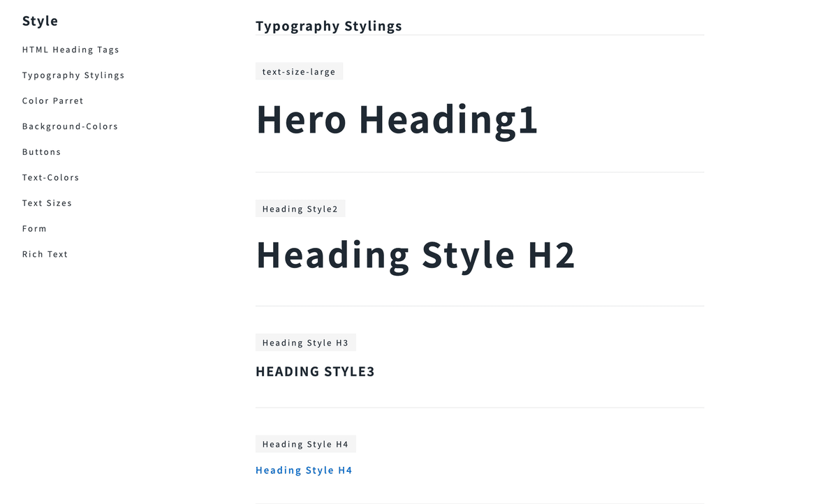The height and width of the screenshot is (504, 838).
Task: Open the Text-Colors sidebar link
Action: [x=50, y=177]
